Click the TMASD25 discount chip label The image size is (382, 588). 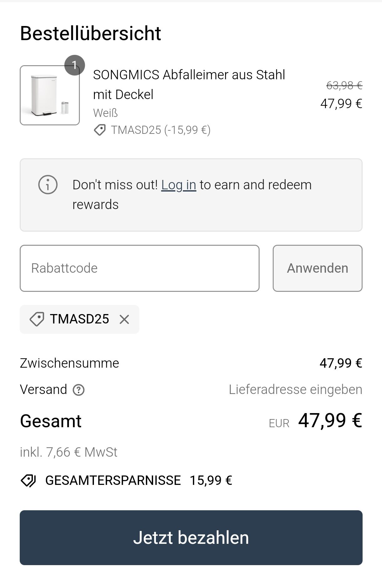(80, 319)
